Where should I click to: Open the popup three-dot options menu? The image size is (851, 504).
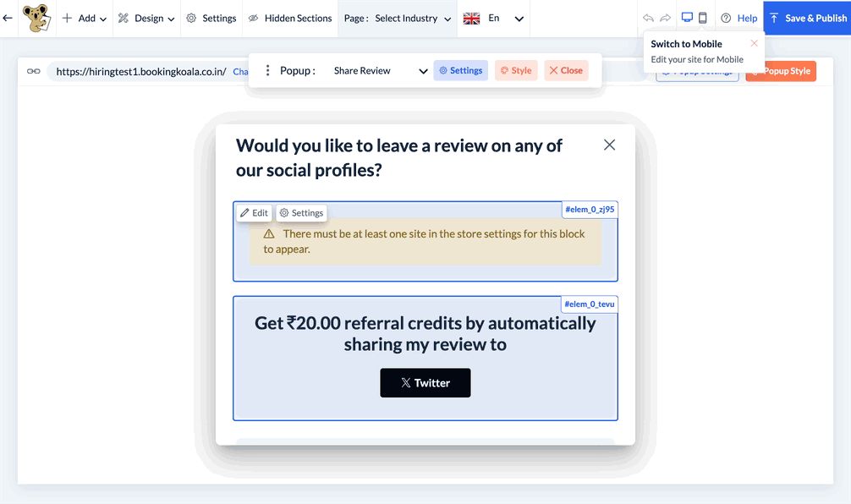(268, 71)
